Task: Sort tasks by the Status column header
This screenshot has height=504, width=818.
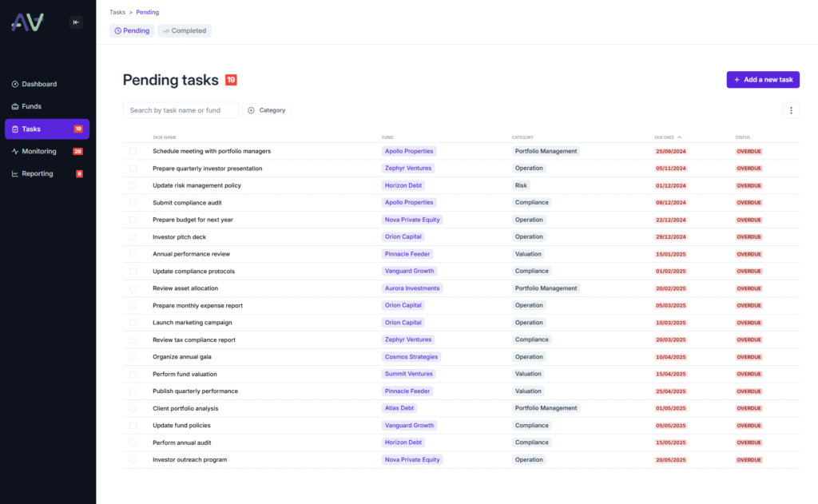Action: (743, 137)
